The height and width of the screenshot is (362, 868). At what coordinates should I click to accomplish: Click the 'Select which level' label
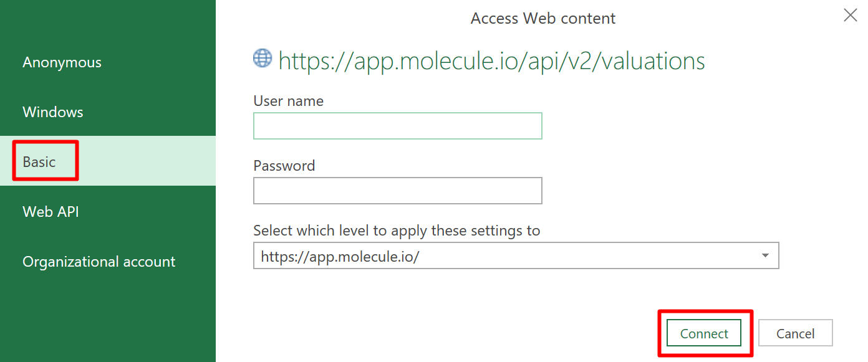[x=397, y=231]
